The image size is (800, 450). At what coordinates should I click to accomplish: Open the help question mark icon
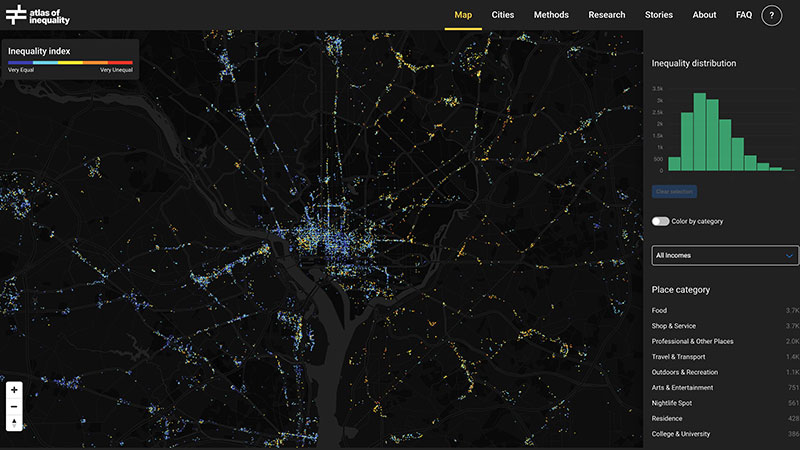[x=771, y=15]
